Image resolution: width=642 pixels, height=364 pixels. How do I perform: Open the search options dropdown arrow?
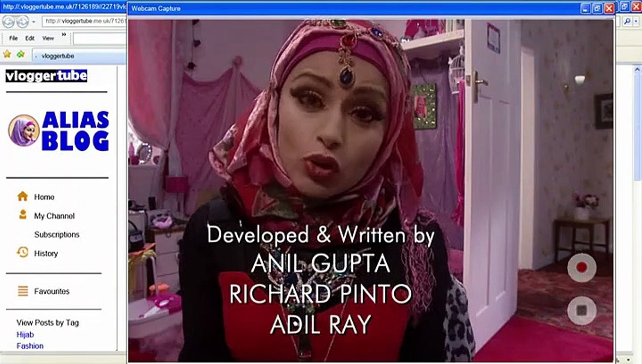coord(636,21)
